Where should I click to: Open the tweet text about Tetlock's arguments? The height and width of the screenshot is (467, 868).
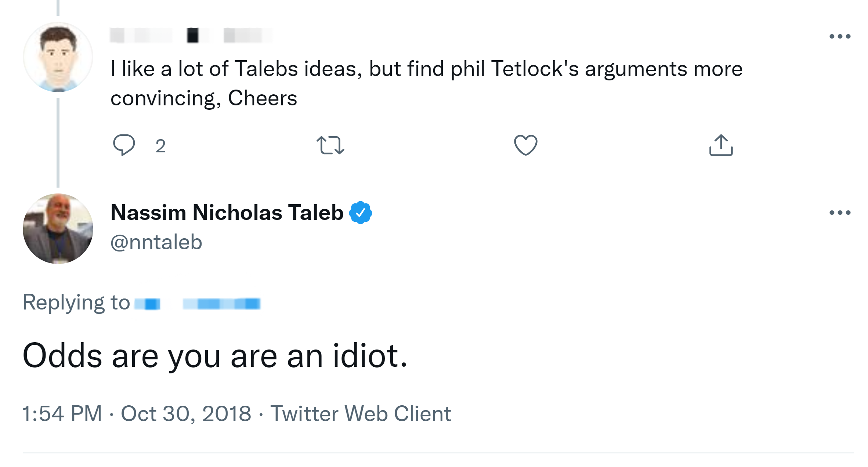[x=426, y=83]
